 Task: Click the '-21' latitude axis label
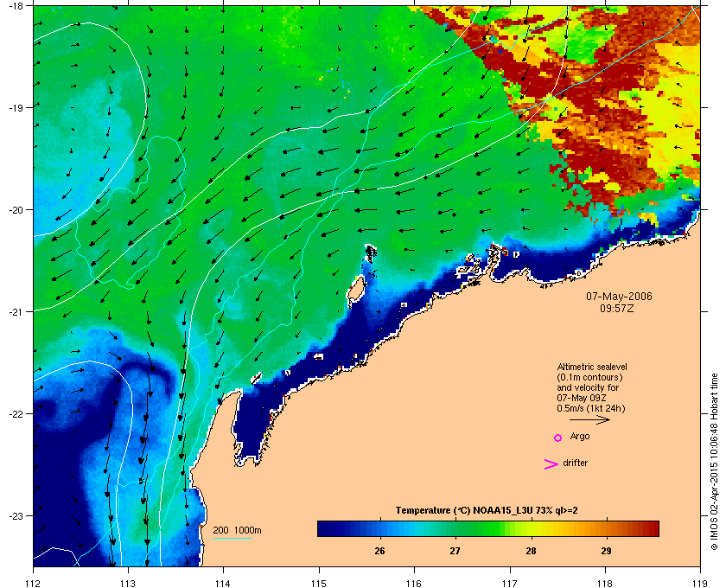pos(16,311)
